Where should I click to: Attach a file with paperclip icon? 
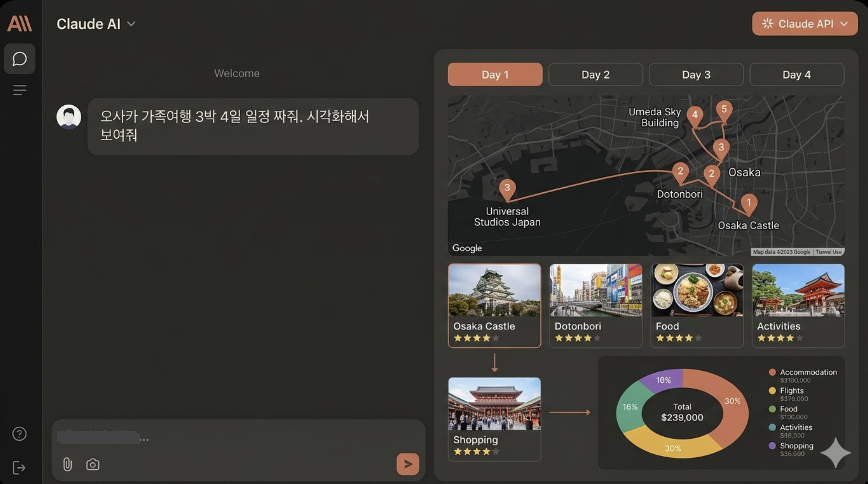coord(67,464)
